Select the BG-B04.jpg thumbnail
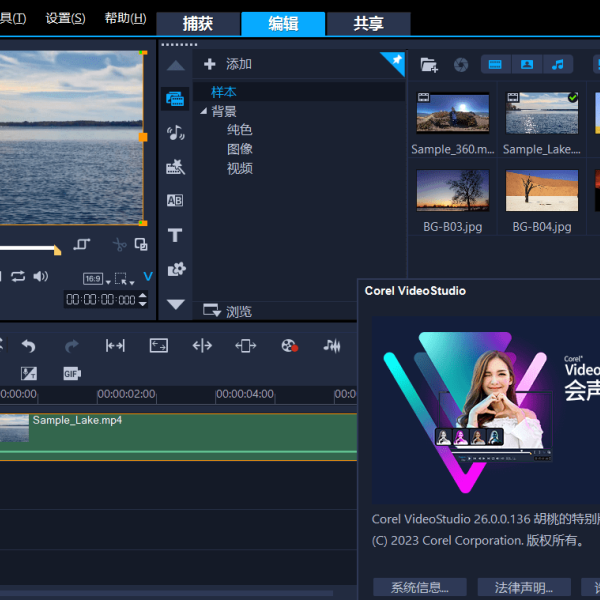 pyautogui.click(x=542, y=191)
